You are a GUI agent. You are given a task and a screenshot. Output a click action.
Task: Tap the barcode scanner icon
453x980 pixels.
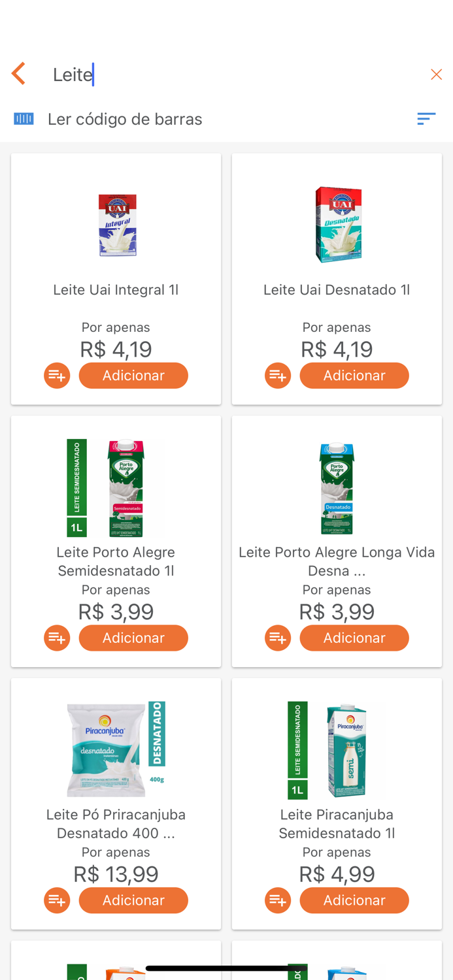tap(23, 119)
